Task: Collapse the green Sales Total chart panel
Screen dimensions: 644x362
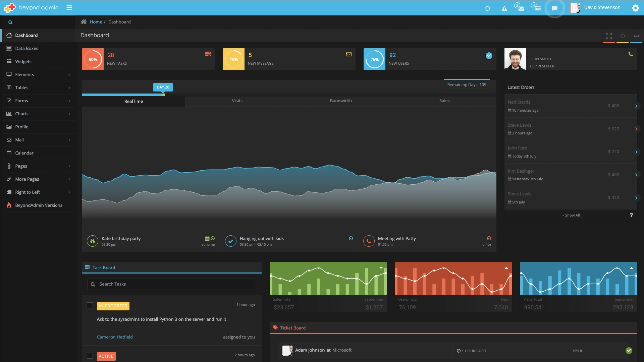Action: pyautogui.click(x=381, y=268)
